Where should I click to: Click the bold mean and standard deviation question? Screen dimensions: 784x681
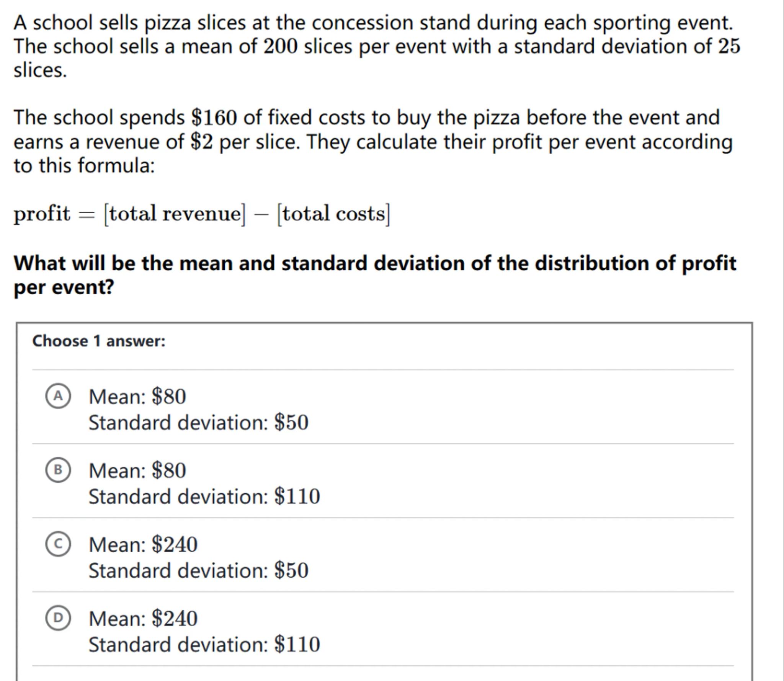tap(374, 275)
